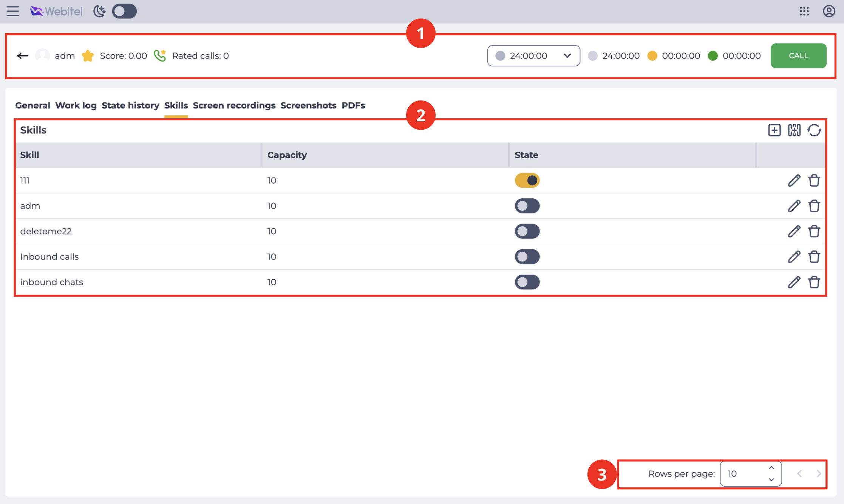Viewport: 844px width, 504px height.
Task: Switch to the Work log tab
Action: [x=76, y=105]
